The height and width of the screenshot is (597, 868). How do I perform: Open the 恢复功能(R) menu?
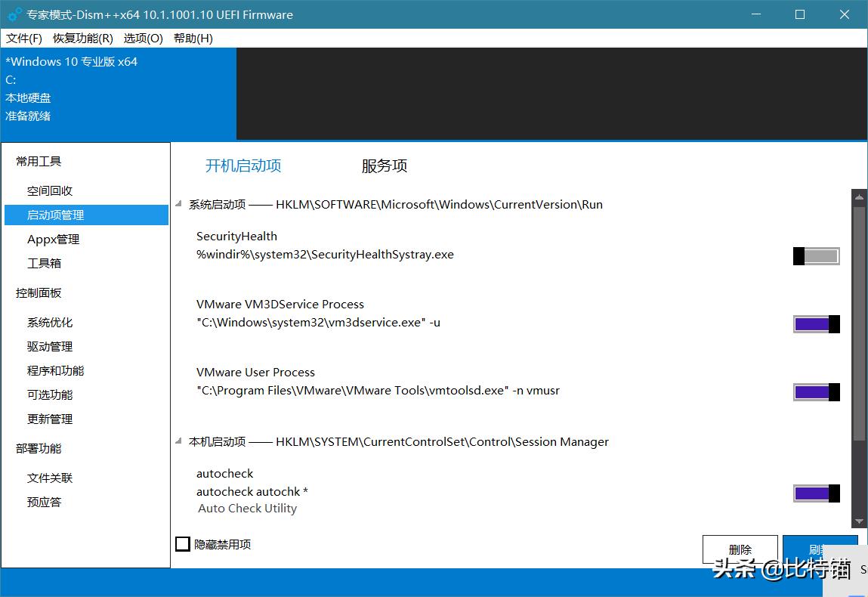coord(83,39)
